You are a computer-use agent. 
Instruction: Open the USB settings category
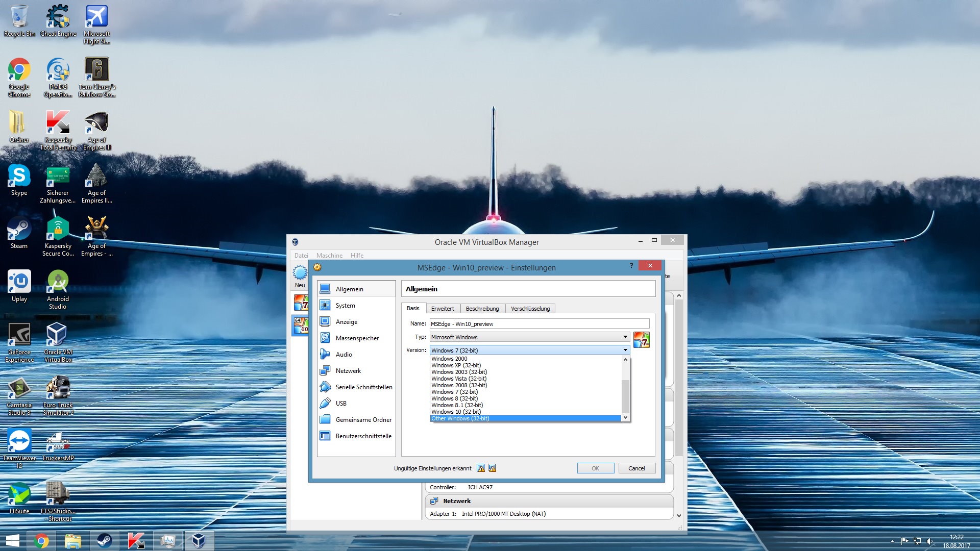point(341,404)
